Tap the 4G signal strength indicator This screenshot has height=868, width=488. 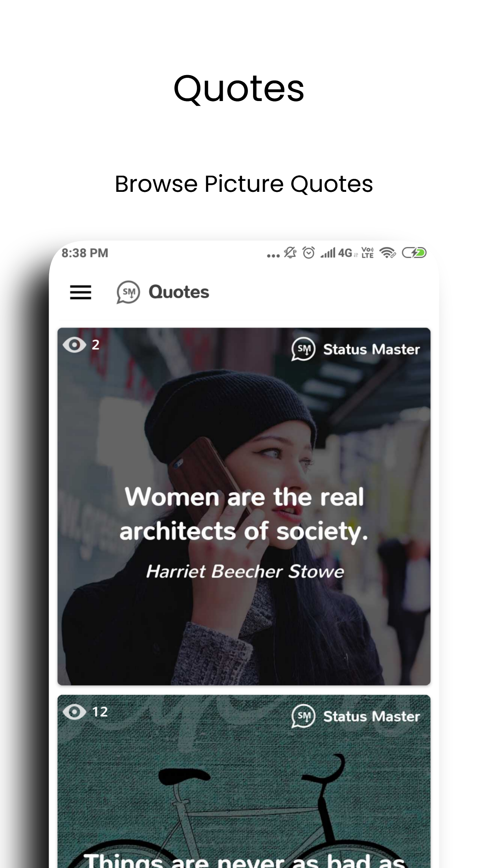click(339, 253)
